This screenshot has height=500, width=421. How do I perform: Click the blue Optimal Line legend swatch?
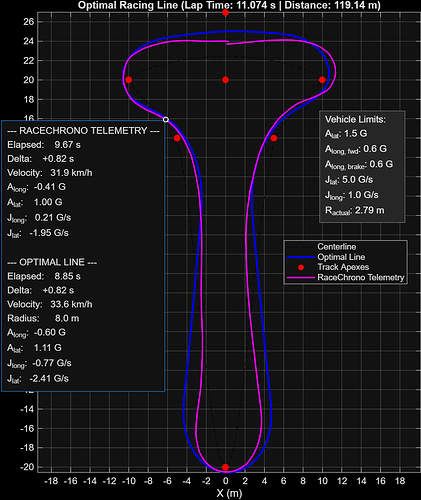301,257
